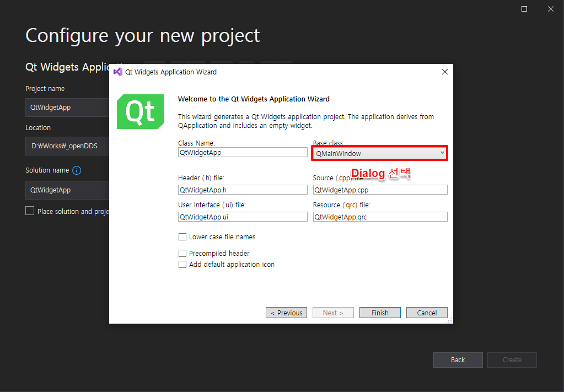
Task: Click the Back button in Configure window
Action: pyautogui.click(x=458, y=359)
